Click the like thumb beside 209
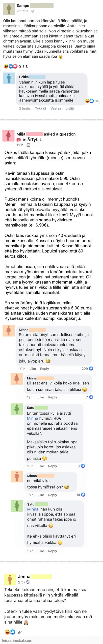Viewport: 103px width, 644px height. click(91, 369)
